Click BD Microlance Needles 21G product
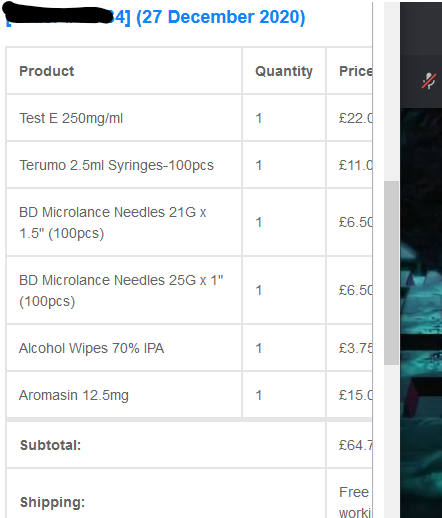The image size is (442, 518). tap(113, 222)
